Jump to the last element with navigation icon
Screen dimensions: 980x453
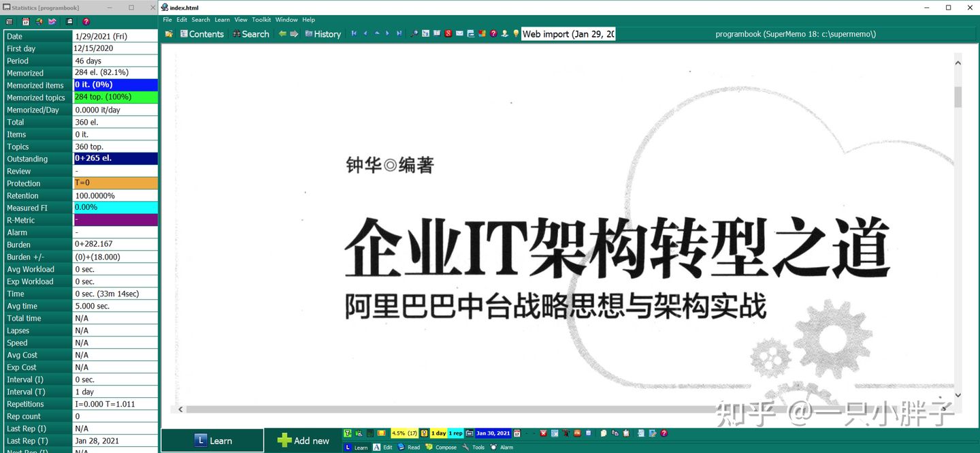point(399,33)
